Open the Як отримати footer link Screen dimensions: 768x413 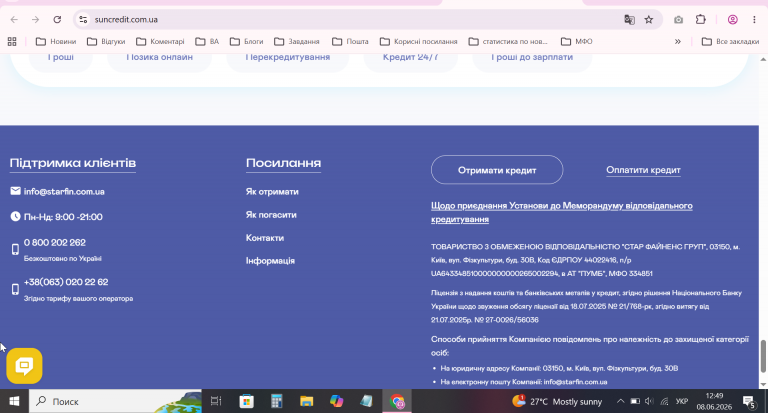[272, 192]
